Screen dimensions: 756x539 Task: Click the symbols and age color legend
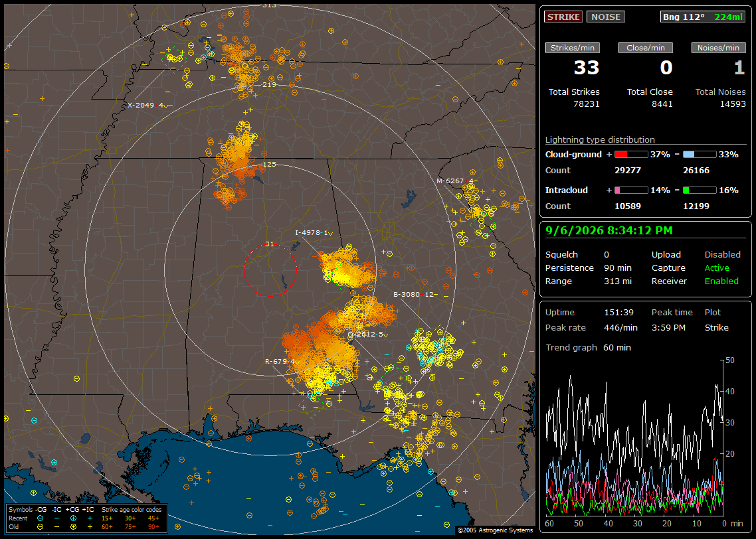(86, 518)
